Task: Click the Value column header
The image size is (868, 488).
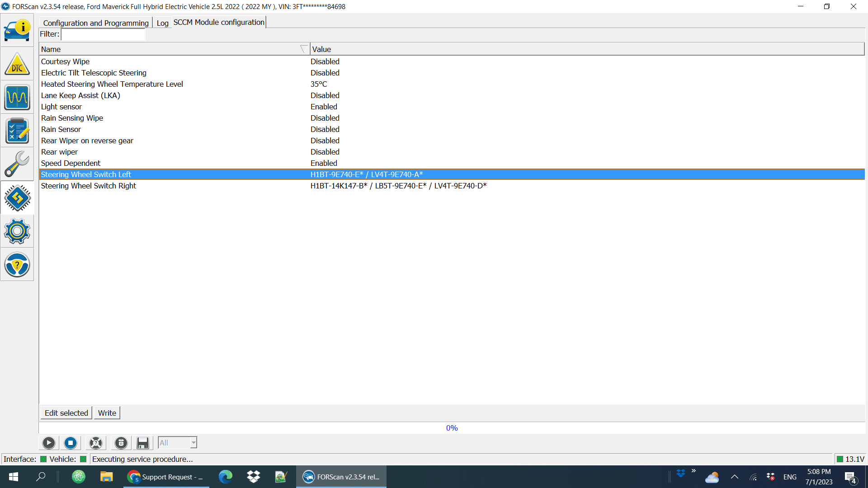Action: tap(587, 49)
